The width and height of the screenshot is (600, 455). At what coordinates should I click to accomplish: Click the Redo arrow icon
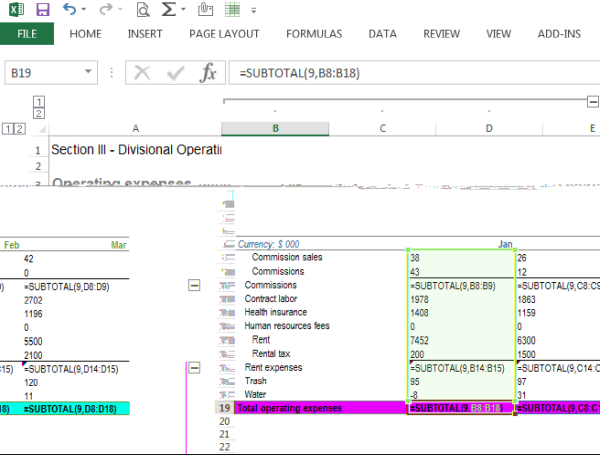click(105, 10)
